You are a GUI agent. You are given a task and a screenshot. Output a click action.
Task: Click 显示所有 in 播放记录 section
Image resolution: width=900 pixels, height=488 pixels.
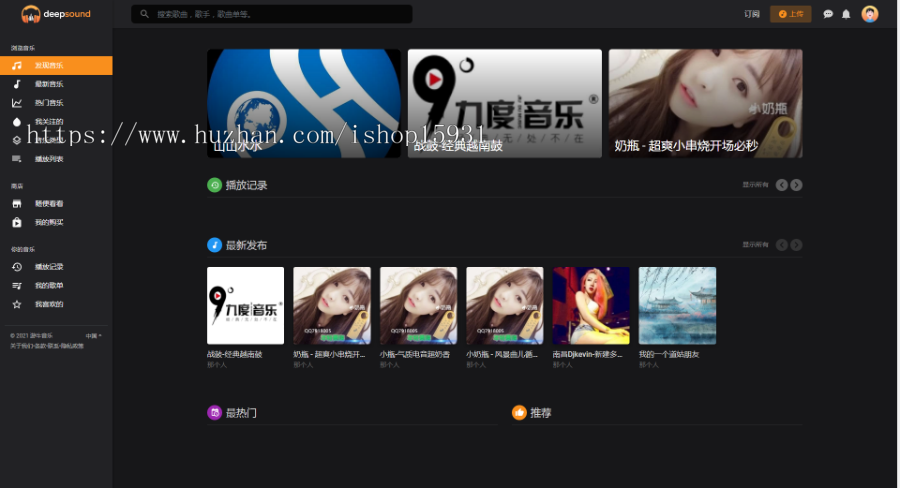755,185
